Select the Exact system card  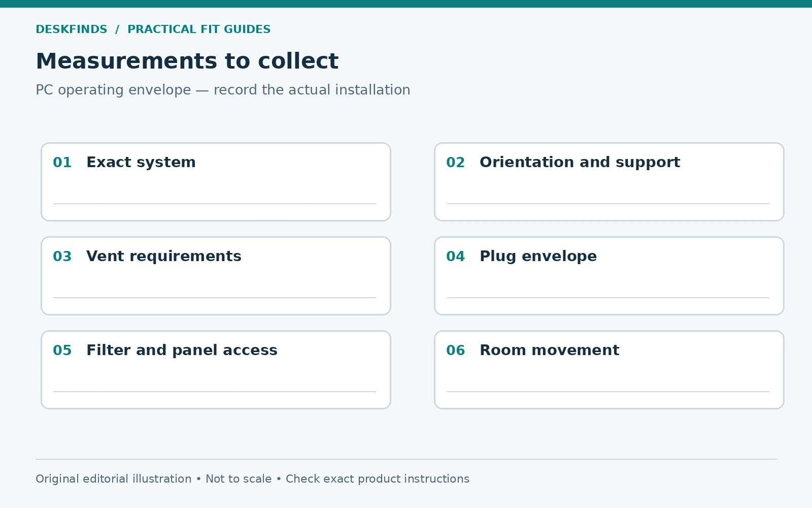click(216, 182)
